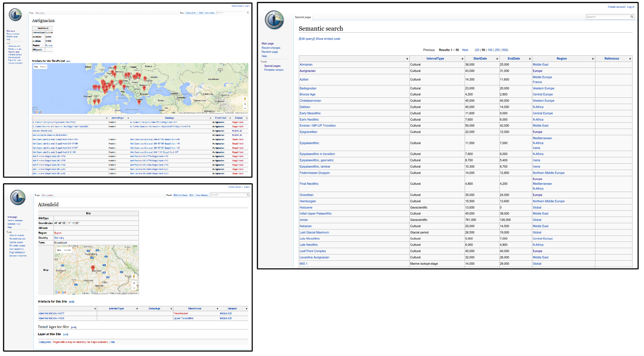Click the Semantic search magnifier icon

[632, 17]
